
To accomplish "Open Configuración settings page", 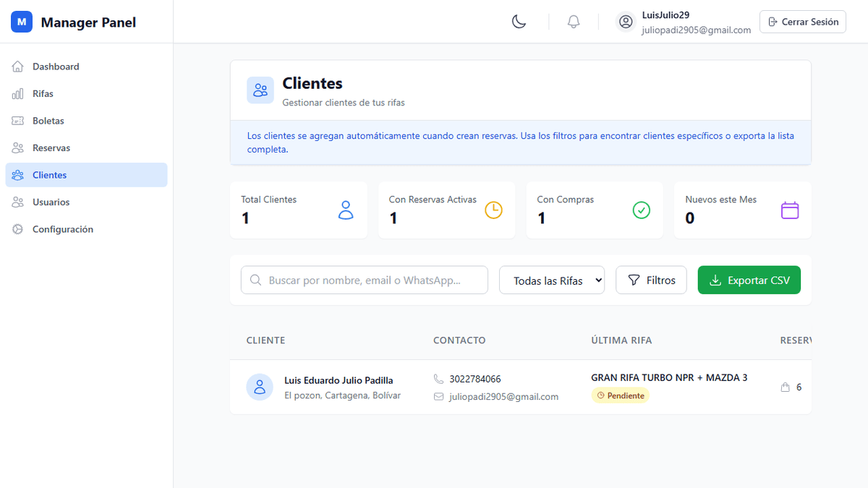I will (62, 229).
